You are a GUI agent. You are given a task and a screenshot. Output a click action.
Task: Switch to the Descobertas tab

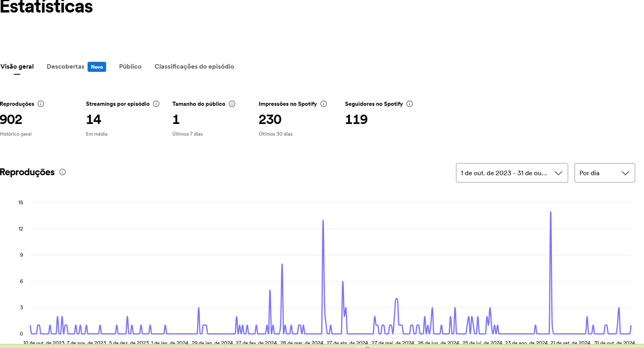[65, 67]
